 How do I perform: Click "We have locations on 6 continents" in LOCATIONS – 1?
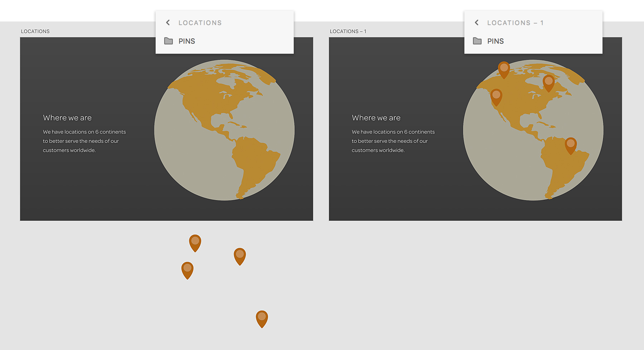(x=393, y=132)
